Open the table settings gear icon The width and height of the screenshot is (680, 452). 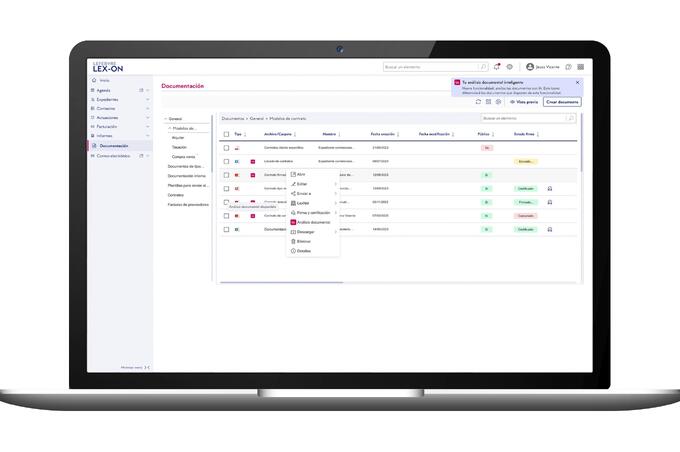498,102
